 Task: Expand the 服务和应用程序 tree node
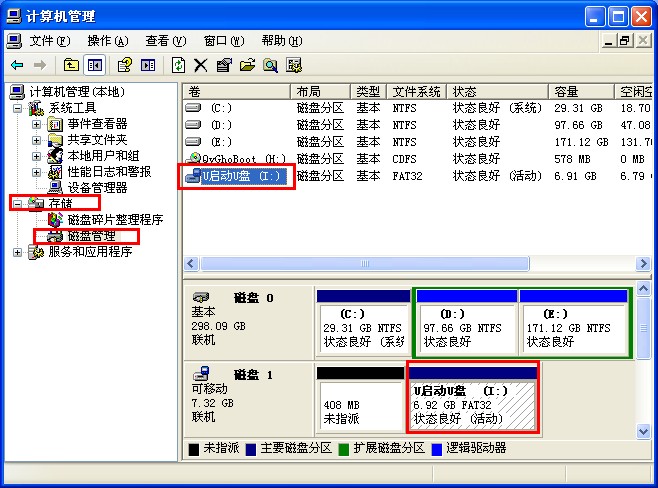[x=18, y=252]
